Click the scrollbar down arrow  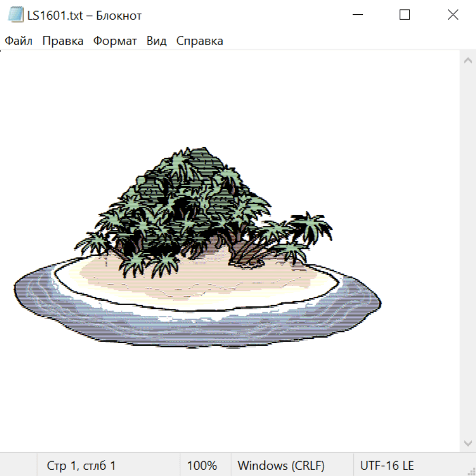(x=468, y=443)
